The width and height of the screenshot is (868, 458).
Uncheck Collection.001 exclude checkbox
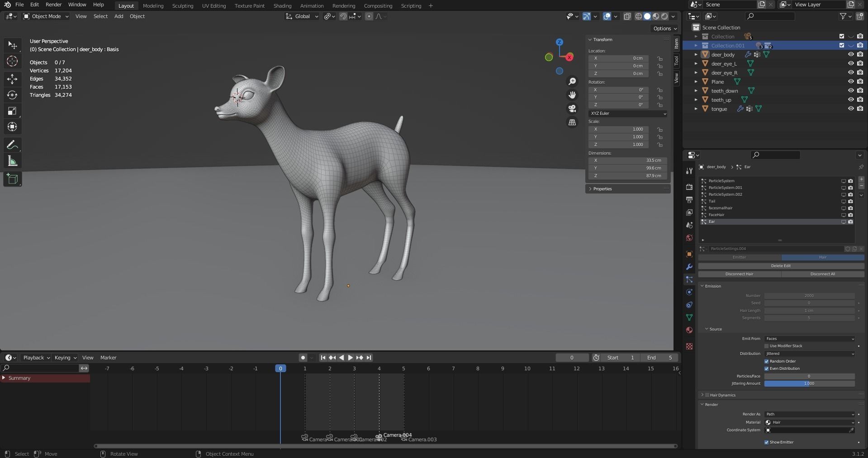pos(842,46)
